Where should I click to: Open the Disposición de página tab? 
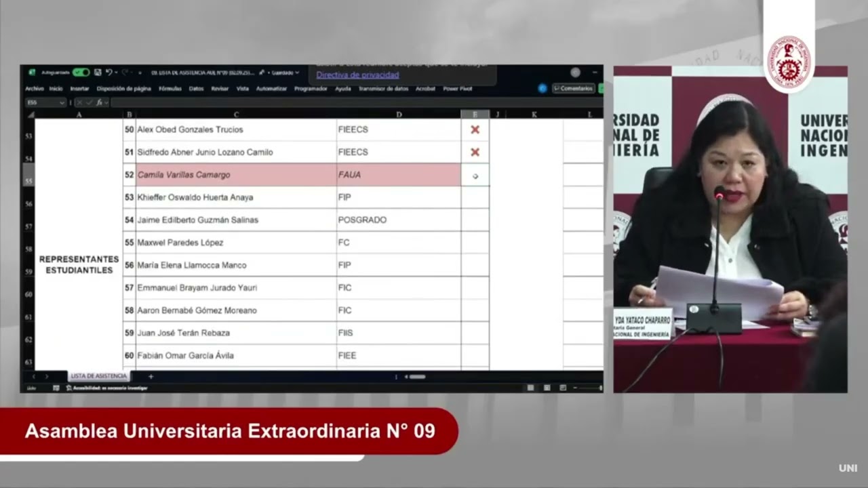point(123,89)
